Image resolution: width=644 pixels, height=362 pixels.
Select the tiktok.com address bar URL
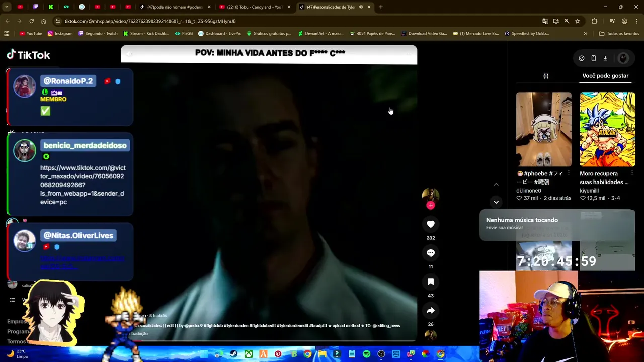150,21
